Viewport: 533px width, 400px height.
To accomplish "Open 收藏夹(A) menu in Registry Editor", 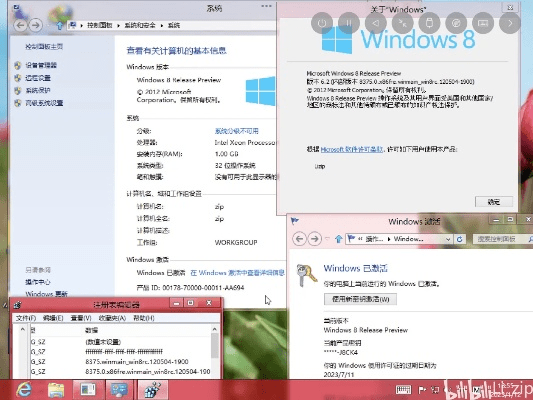I will click(x=112, y=318).
